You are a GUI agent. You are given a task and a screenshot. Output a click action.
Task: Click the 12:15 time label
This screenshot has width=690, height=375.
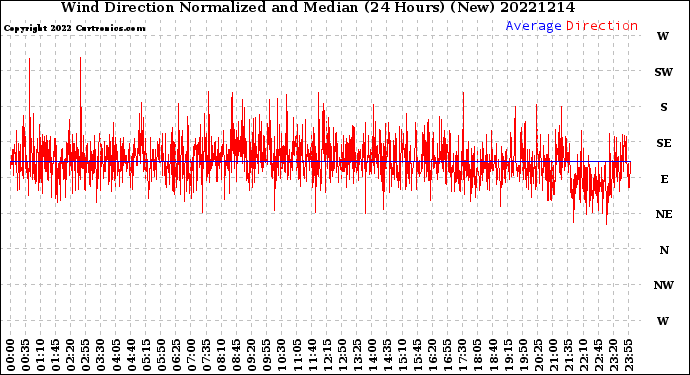(327, 355)
